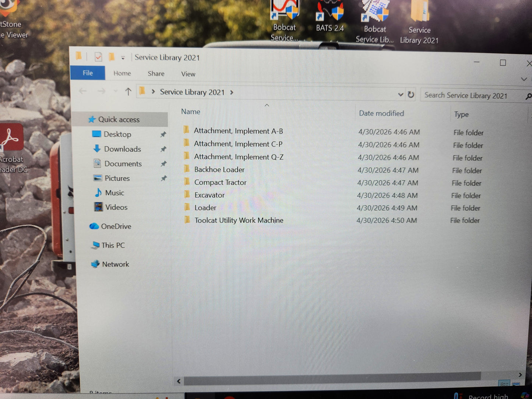Maximize the Service Library 2021 window

point(503,63)
